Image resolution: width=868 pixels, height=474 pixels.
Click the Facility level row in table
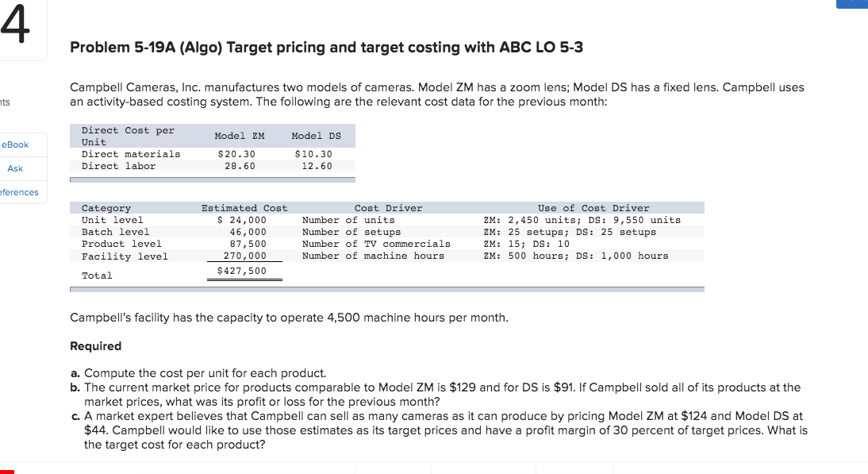pos(238,255)
